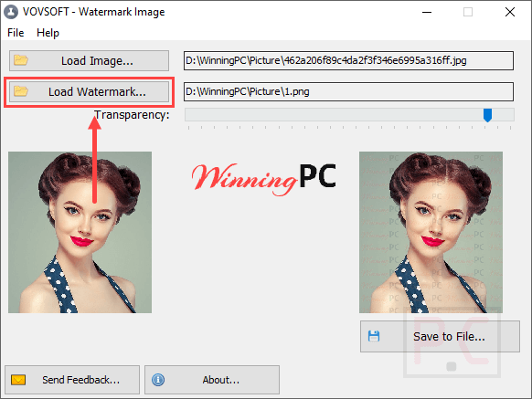Maximize the Watermark Image window
Image resolution: width=532 pixels, height=399 pixels.
[x=468, y=12]
